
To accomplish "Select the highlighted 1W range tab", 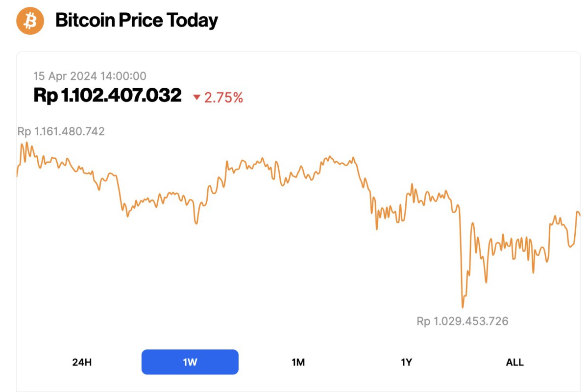I will (x=190, y=362).
